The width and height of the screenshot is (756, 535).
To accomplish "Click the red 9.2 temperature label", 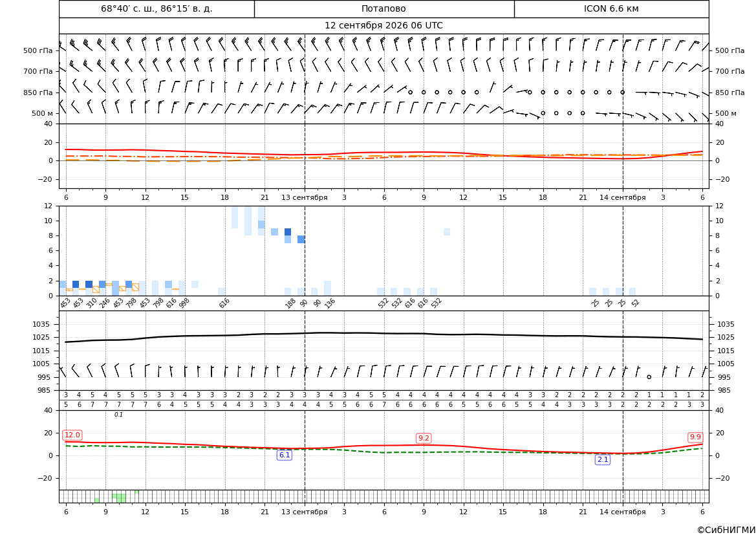I will tap(424, 438).
